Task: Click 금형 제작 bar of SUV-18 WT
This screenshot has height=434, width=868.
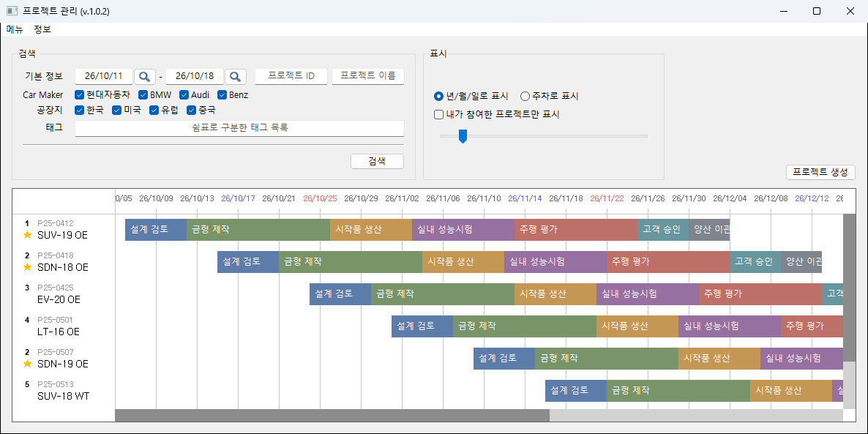Action: (x=678, y=390)
